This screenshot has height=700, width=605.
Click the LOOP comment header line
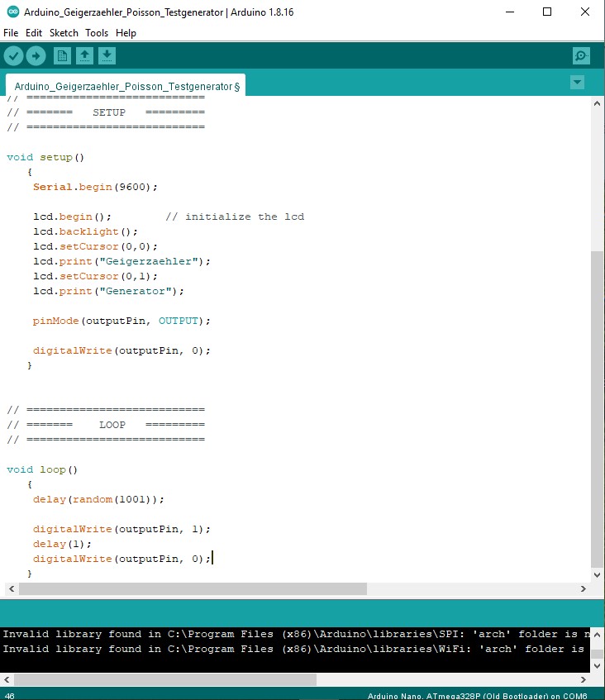coord(106,425)
